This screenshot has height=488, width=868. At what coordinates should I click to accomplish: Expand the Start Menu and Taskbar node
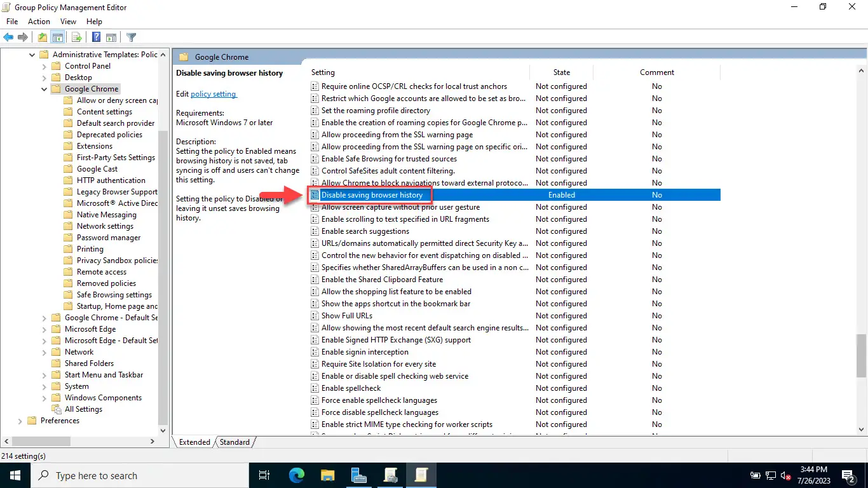pyautogui.click(x=44, y=375)
